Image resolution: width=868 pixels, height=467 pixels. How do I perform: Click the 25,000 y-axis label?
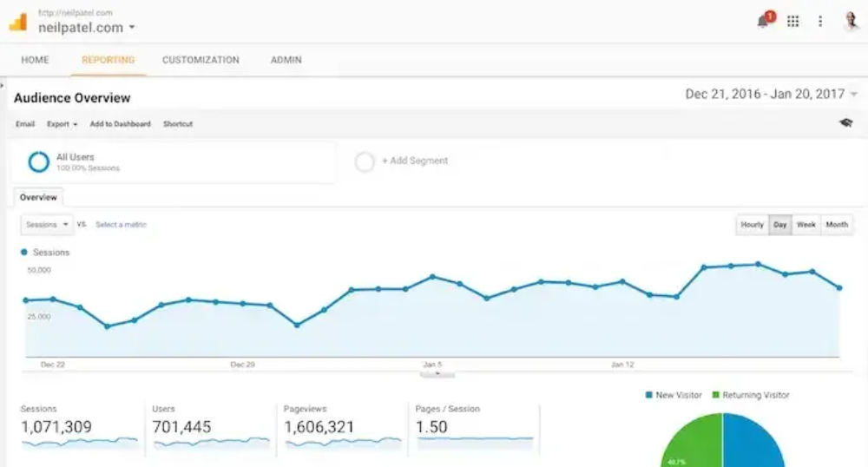(39, 317)
